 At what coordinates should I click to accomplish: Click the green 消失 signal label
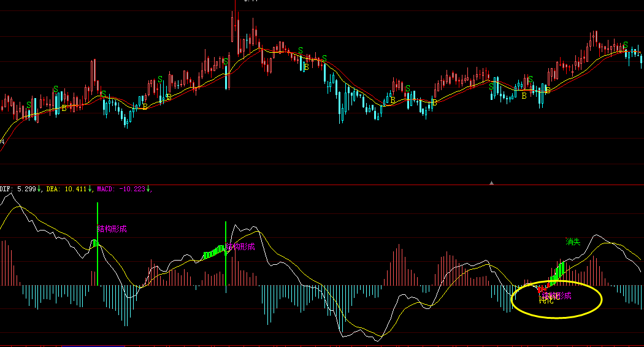pyautogui.click(x=572, y=242)
